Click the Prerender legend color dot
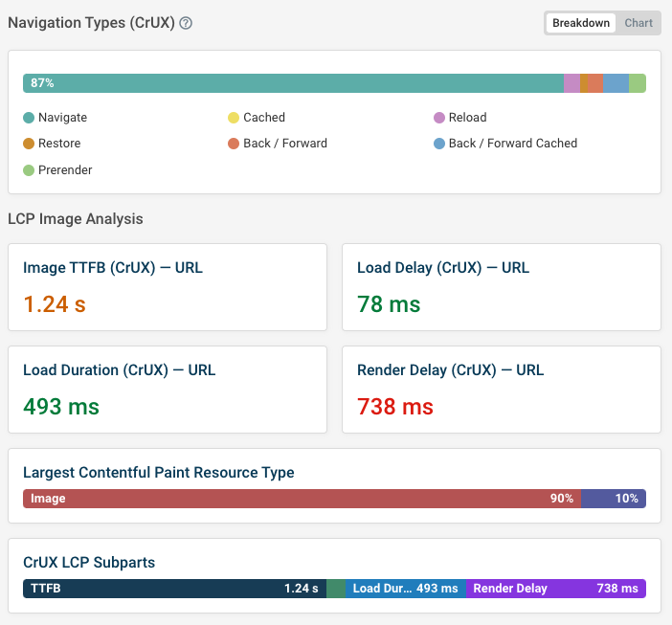Image resolution: width=672 pixels, height=625 pixels. coord(29,170)
